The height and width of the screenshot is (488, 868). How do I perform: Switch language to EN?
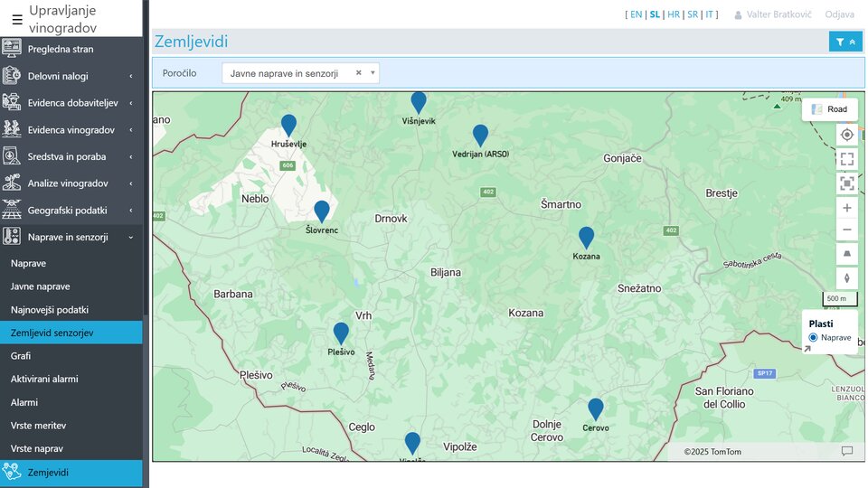click(x=636, y=14)
